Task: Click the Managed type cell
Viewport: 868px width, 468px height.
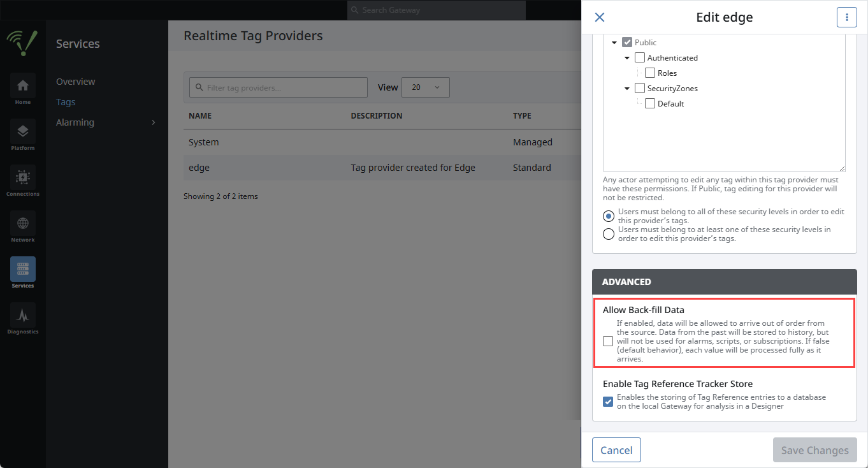Action: pyautogui.click(x=533, y=142)
